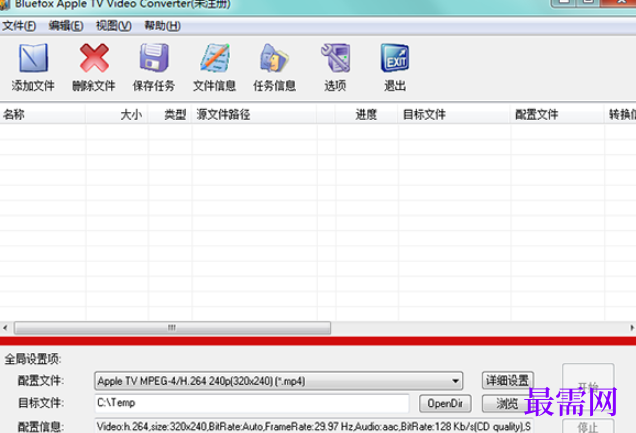The height and width of the screenshot is (433, 636).
Task: Open the 文件(F) menu
Action: [19, 26]
